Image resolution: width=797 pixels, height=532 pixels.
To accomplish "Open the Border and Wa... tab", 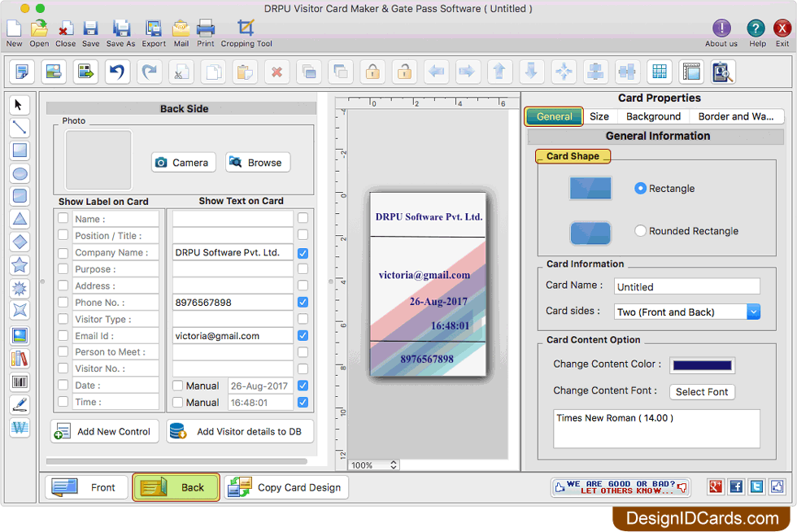I will point(736,116).
